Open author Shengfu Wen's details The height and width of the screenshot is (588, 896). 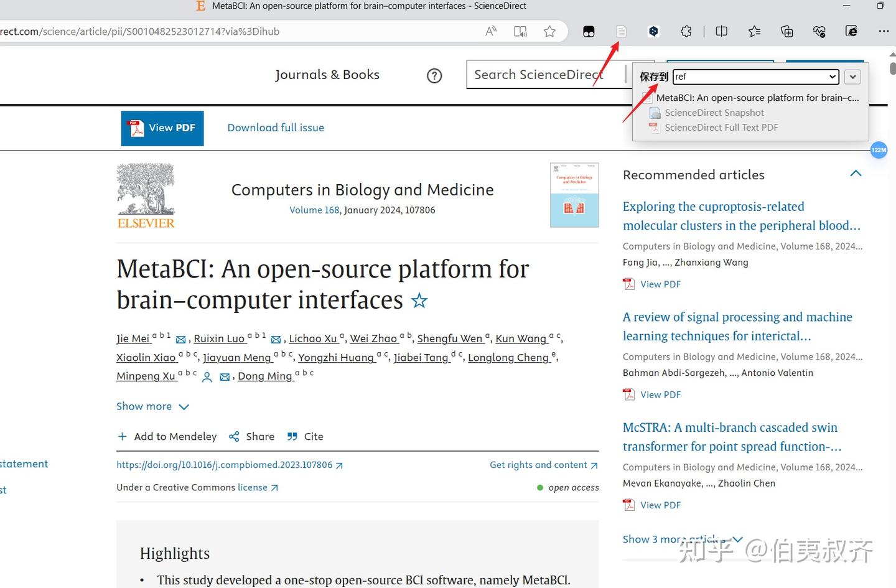(450, 338)
